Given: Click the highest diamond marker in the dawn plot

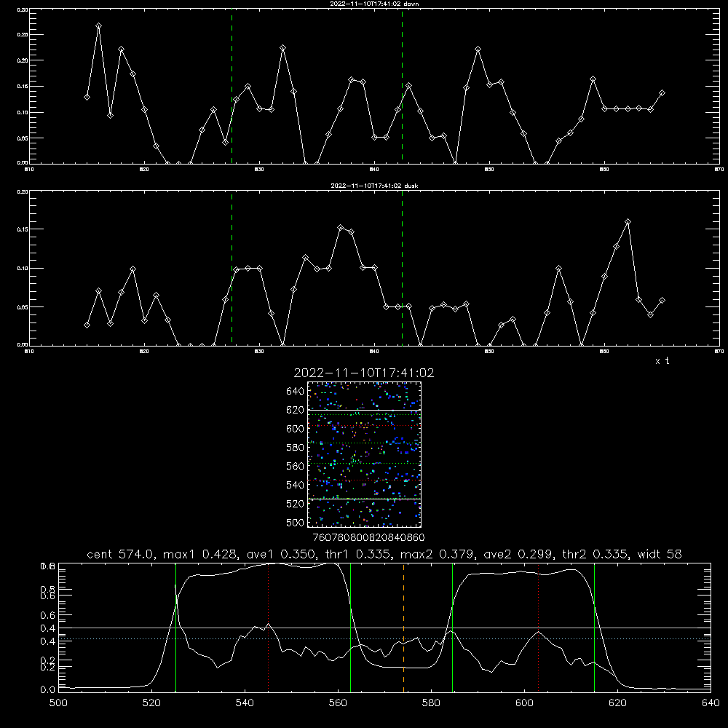Looking at the screenshot, I should (98, 26).
